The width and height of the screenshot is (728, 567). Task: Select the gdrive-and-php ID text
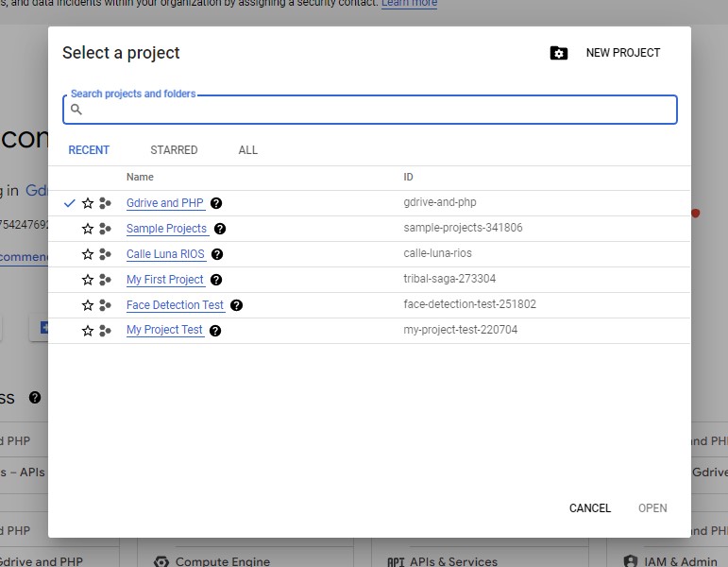point(440,202)
